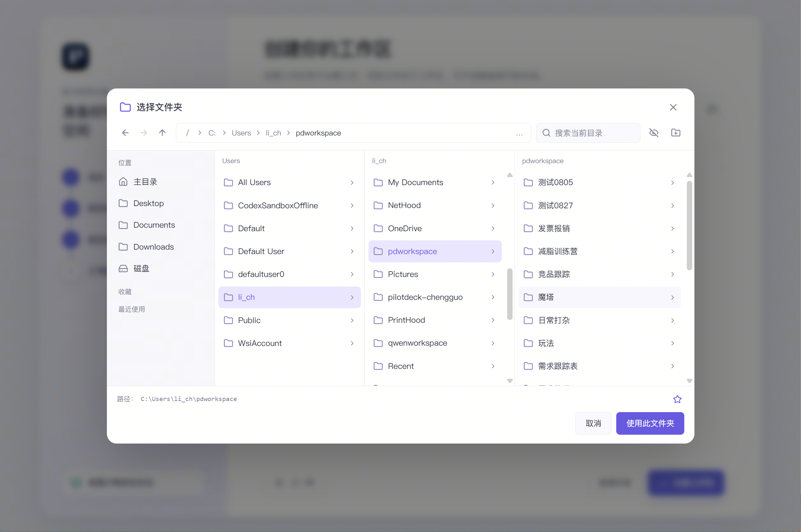Expand the OneDrive folder chevron
The image size is (801, 532).
pyautogui.click(x=493, y=228)
